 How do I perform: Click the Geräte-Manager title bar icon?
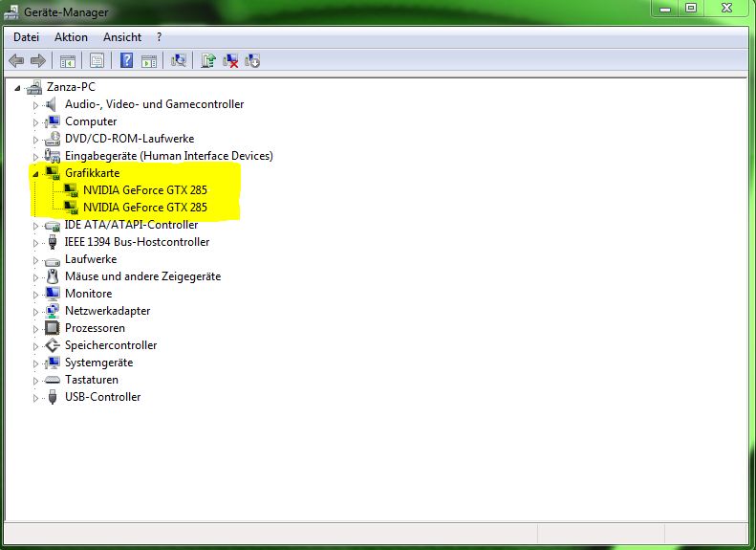(11, 12)
